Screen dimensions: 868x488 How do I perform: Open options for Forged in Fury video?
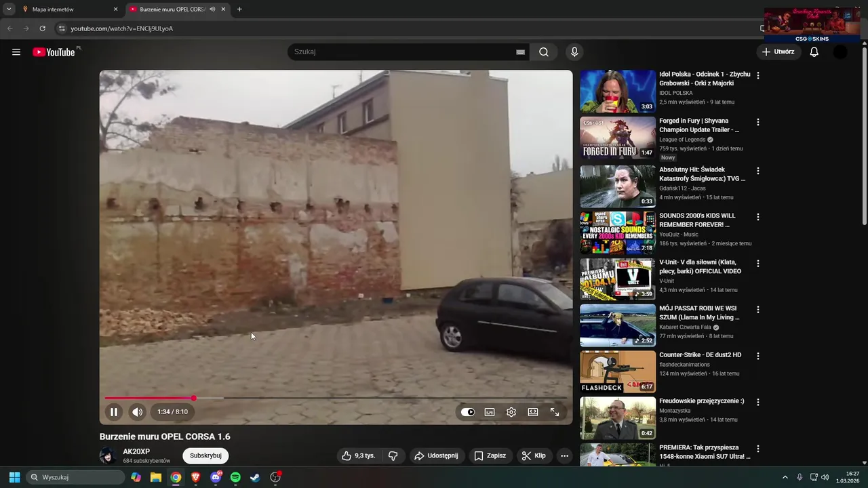click(758, 122)
